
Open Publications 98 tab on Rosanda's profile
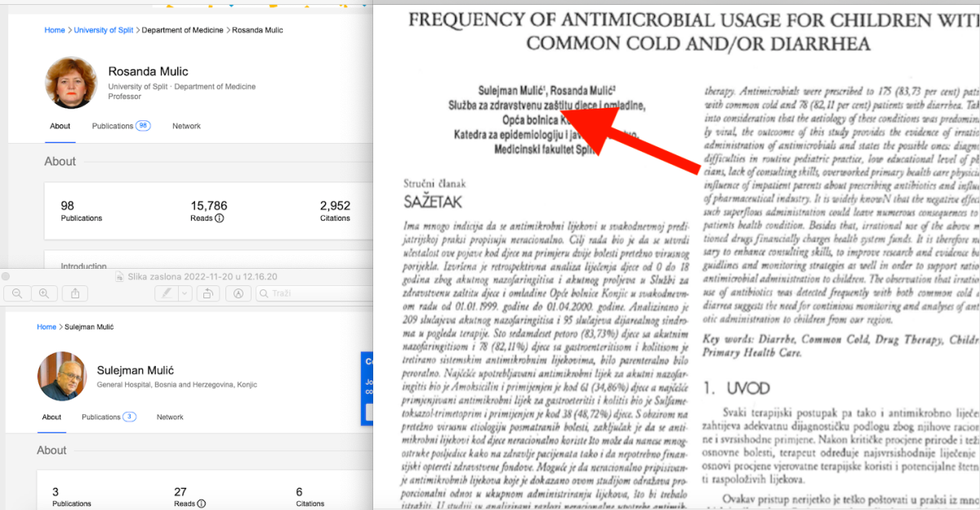pos(121,126)
